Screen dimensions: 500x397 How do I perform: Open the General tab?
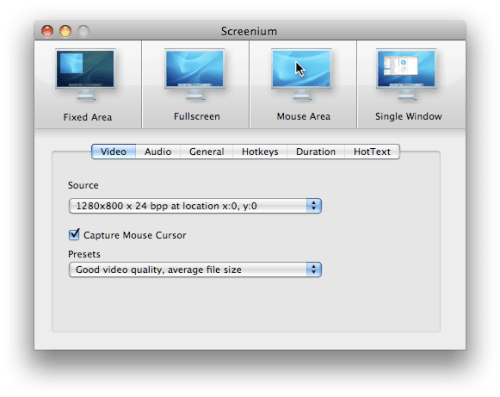click(207, 152)
